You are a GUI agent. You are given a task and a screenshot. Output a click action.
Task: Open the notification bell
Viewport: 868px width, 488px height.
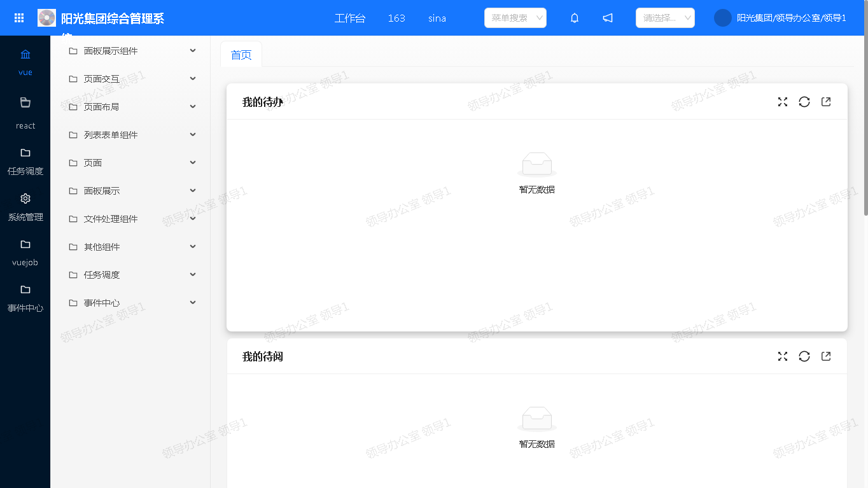click(x=575, y=18)
